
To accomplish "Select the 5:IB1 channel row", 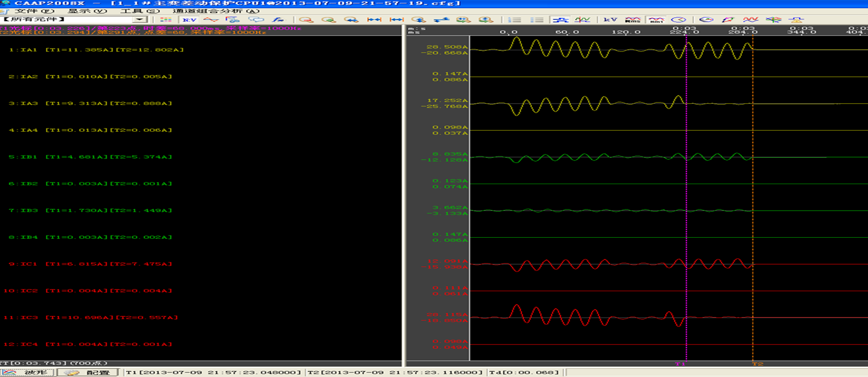I will [x=91, y=157].
